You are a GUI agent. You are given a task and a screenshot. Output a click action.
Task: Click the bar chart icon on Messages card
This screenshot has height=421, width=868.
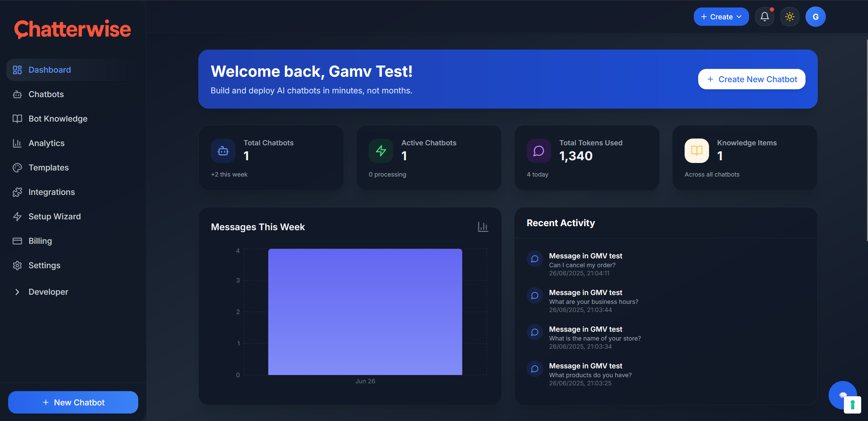point(483,227)
